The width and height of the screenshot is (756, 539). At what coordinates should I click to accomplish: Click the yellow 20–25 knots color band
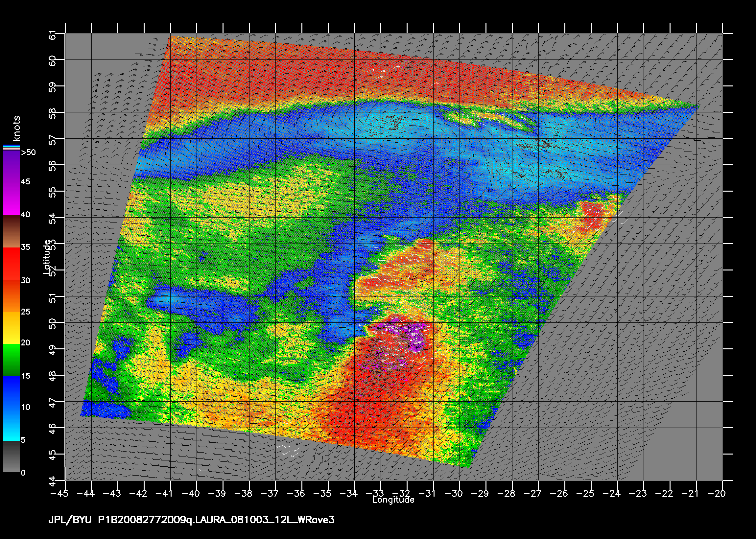tap(11, 328)
